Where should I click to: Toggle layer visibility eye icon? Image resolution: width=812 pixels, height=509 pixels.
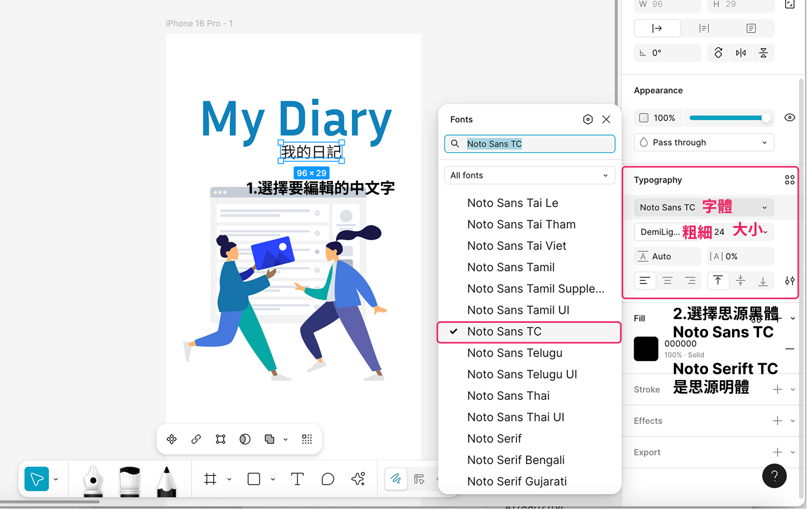point(790,118)
